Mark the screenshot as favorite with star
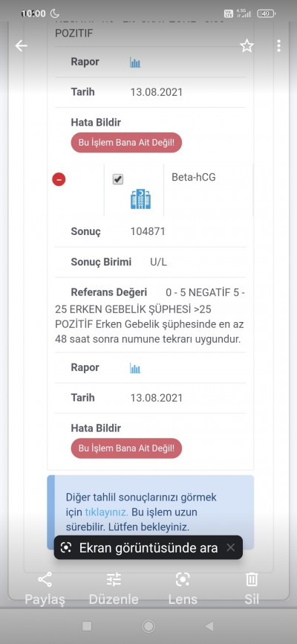297x644 pixels. tap(247, 45)
